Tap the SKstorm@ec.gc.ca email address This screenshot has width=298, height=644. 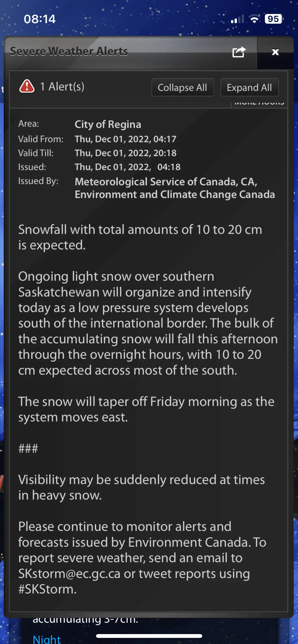point(69,574)
